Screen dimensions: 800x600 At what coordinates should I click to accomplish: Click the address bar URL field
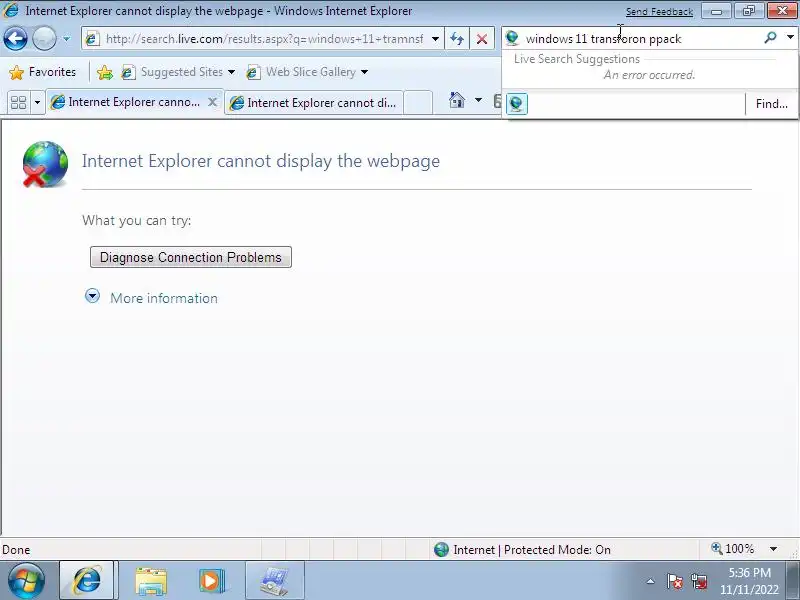click(264, 39)
